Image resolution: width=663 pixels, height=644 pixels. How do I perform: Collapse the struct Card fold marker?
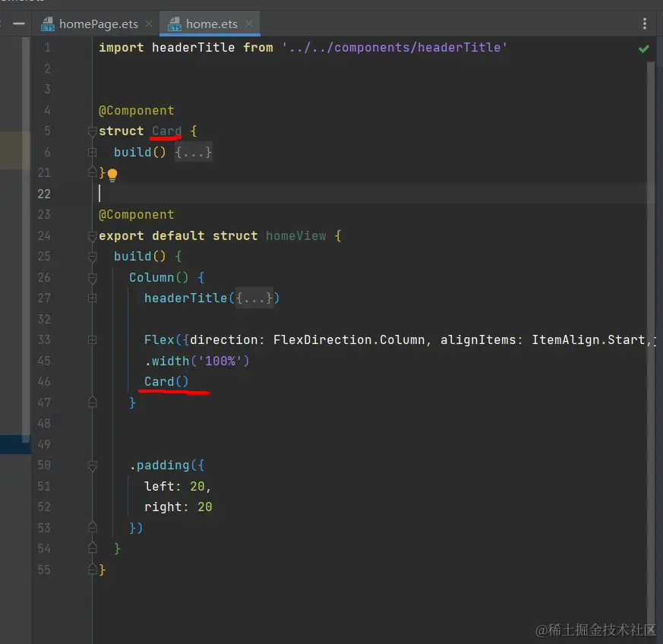tap(92, 131)
